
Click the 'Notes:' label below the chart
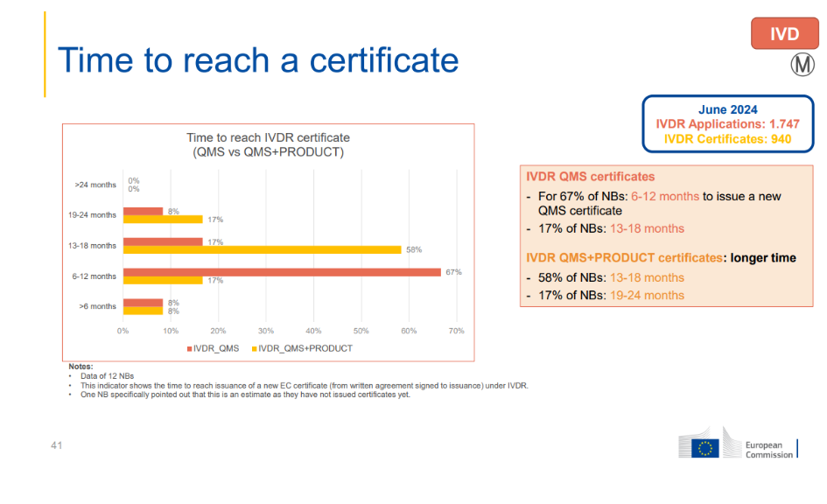coord(81,367)
